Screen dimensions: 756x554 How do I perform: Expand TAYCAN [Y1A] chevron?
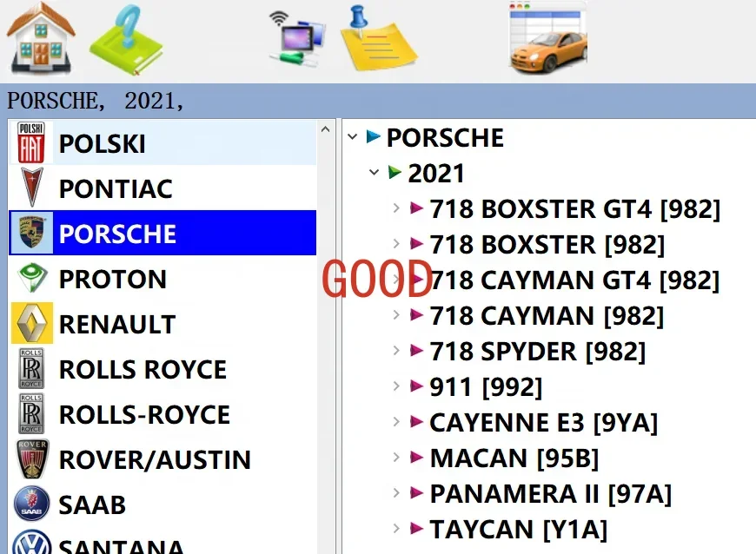tap(396, 529)
